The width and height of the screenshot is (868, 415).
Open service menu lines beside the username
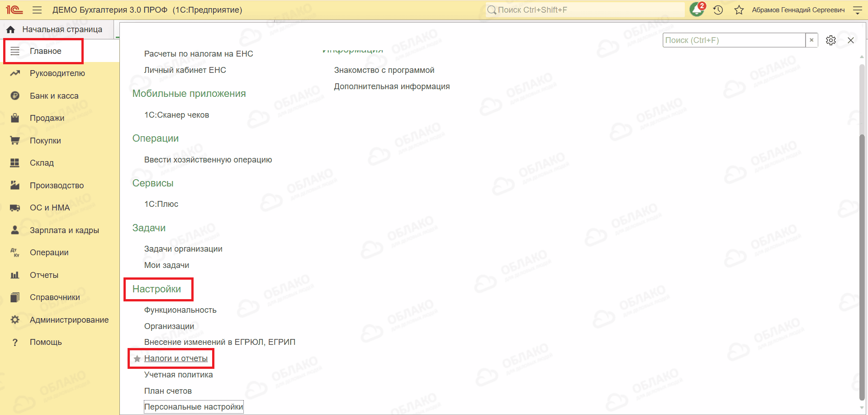click(857, 10)
